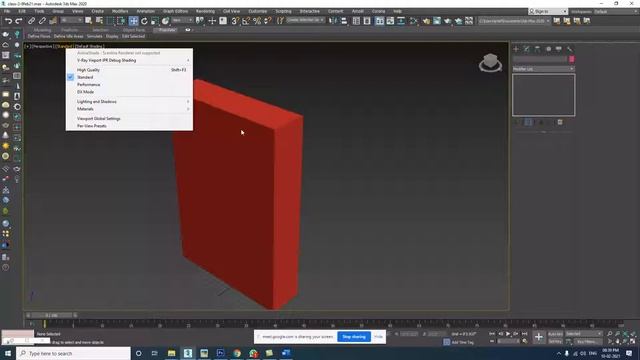Open the Hierarchy panel icon
The image size is (640, 360).
point(537,49)
